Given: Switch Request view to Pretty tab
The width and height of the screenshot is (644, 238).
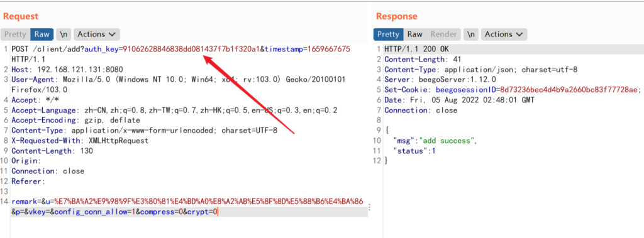Looking at the screenshot, I should tap(15, 34).
